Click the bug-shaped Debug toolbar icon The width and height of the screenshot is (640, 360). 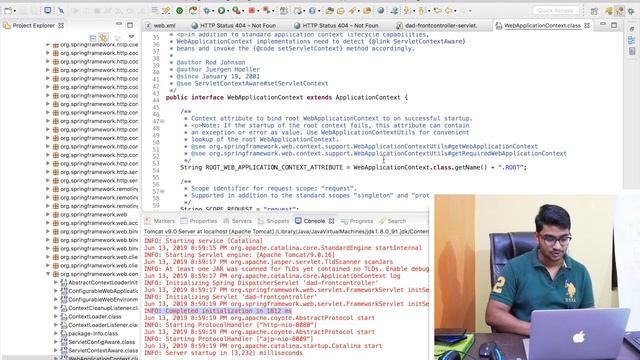point(207,11)
